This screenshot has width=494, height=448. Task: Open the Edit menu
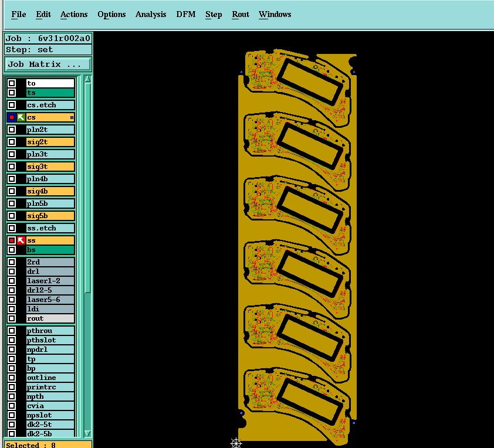pos(43,15)
